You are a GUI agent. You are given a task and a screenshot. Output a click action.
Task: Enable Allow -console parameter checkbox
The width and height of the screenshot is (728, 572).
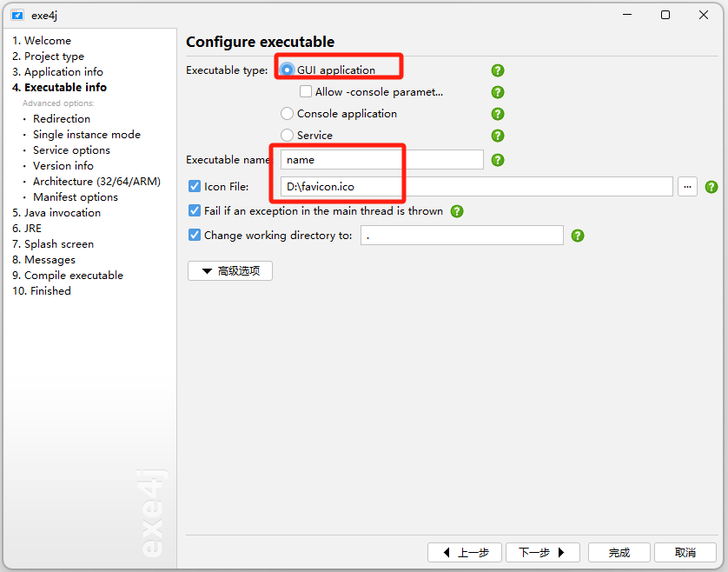click(x=306, y=91)
